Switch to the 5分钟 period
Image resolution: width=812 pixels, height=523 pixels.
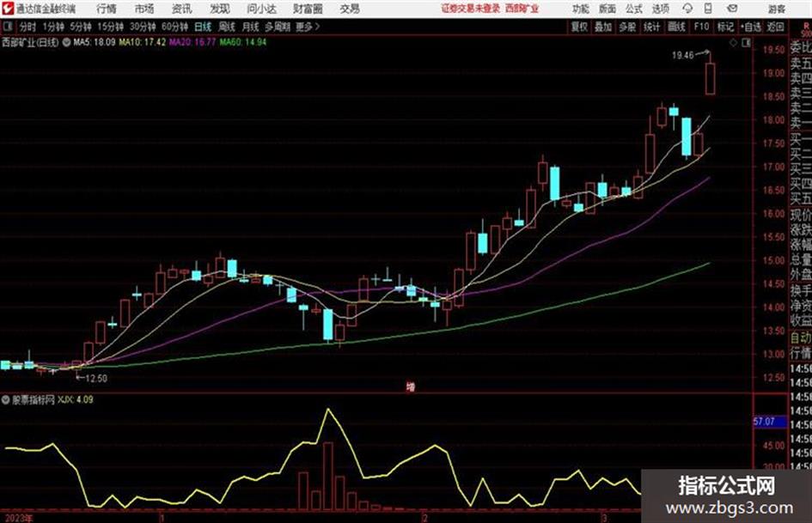point(81,27)
